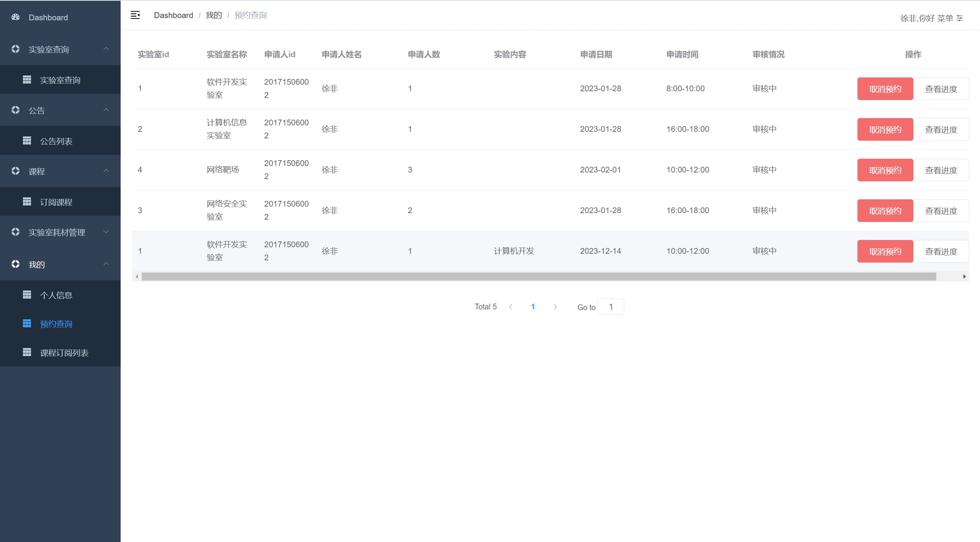
Task: Click the settings sliders icon next to 菜单
Action: point(959,18)
